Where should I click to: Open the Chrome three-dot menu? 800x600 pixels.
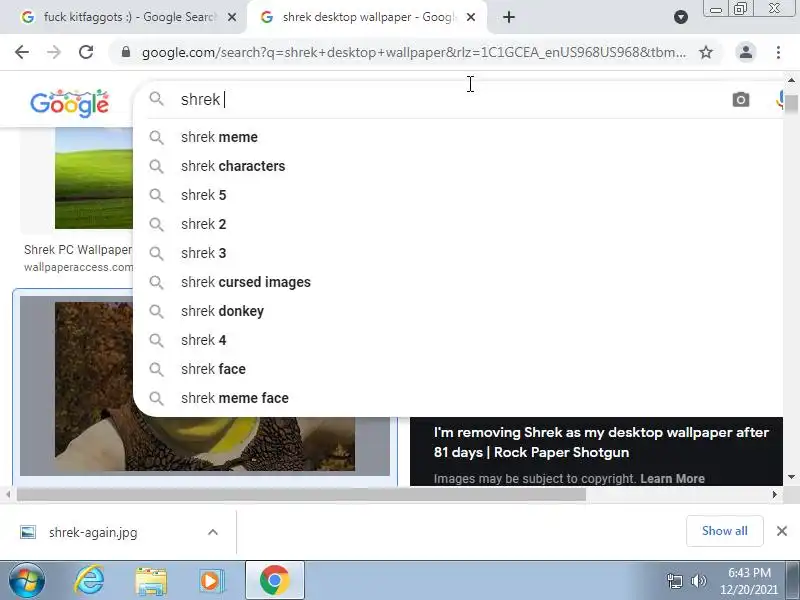pyautogui.click(x=778, y=52)
